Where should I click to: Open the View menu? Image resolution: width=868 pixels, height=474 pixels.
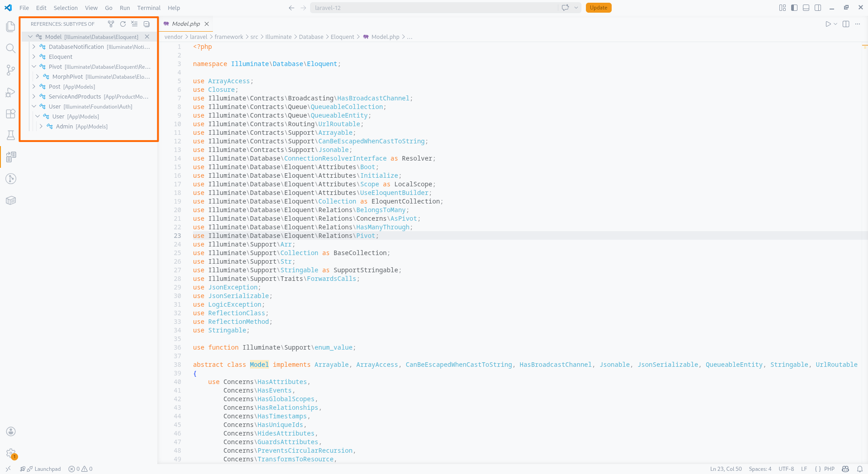click(x=91, y=8)
